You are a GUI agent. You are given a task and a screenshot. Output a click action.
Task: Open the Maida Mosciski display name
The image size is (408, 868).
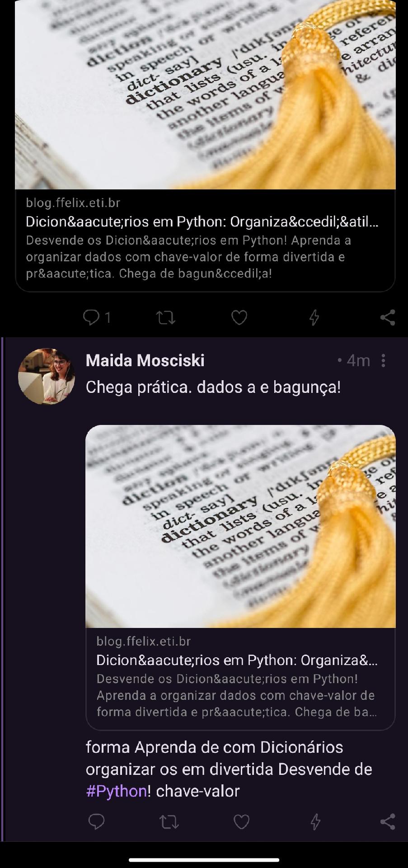point(145,360)
